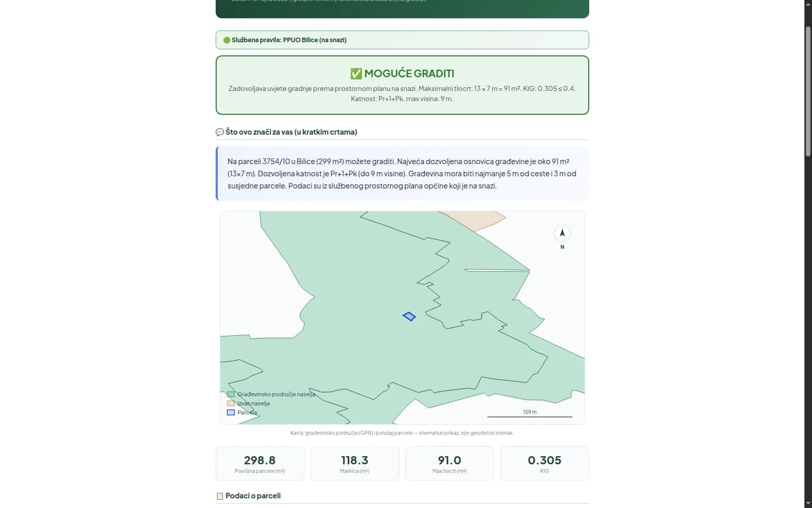Click blue Parcela legend swatch
The image size is (812, 508).
tap(231, 412)
